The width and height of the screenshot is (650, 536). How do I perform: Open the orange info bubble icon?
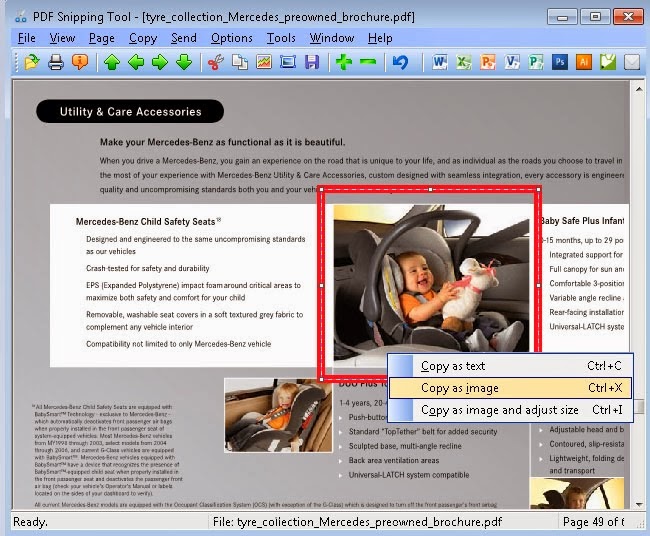point(80,62)
